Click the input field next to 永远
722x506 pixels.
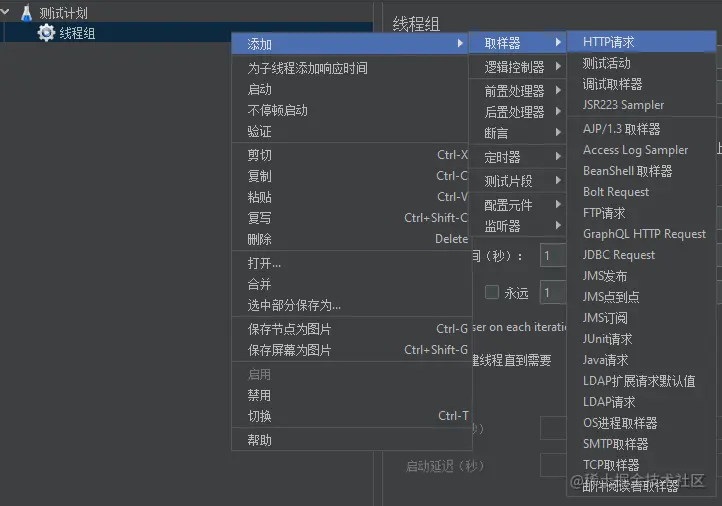[x=553, y=292]
